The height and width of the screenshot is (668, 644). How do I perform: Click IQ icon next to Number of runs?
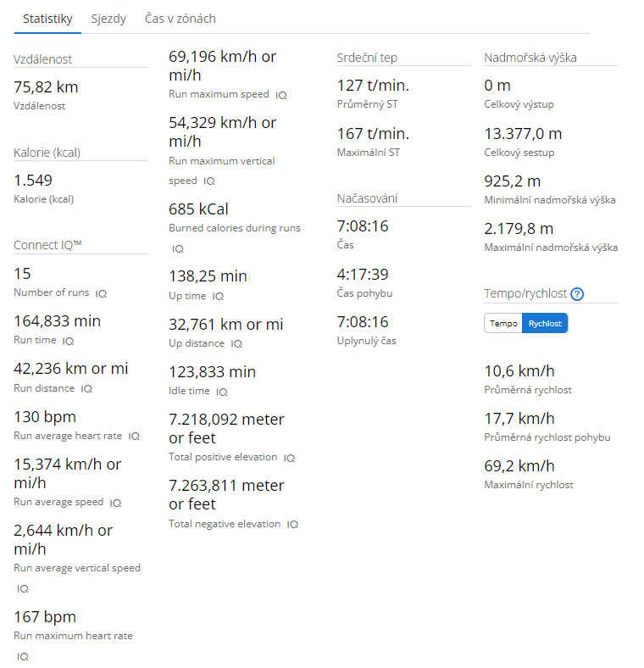click(x=101, y=293)
